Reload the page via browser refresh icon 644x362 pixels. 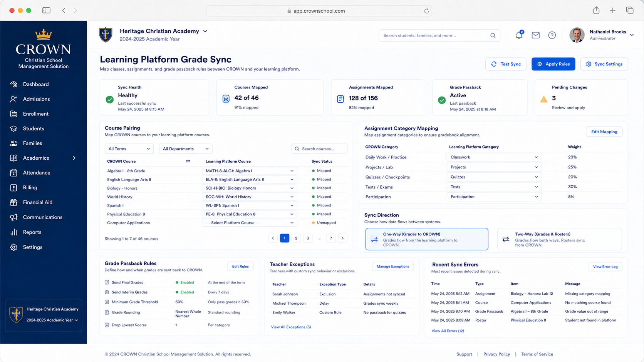426,11
